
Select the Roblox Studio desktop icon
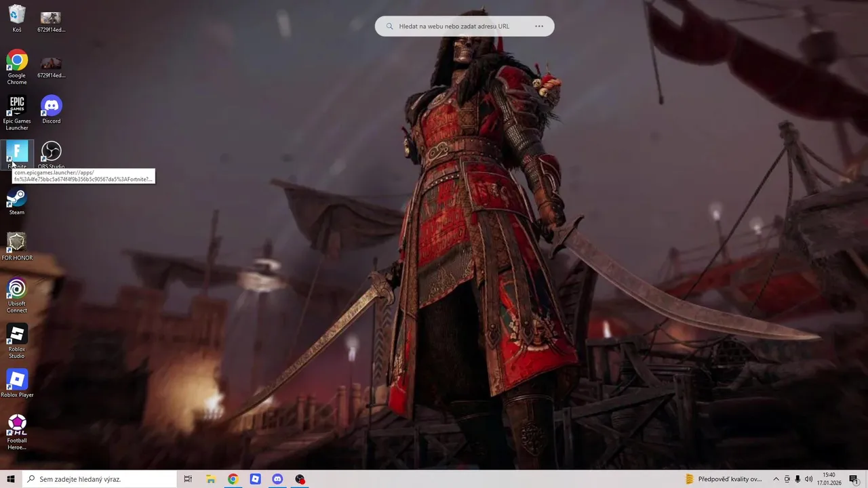[17, 342]
